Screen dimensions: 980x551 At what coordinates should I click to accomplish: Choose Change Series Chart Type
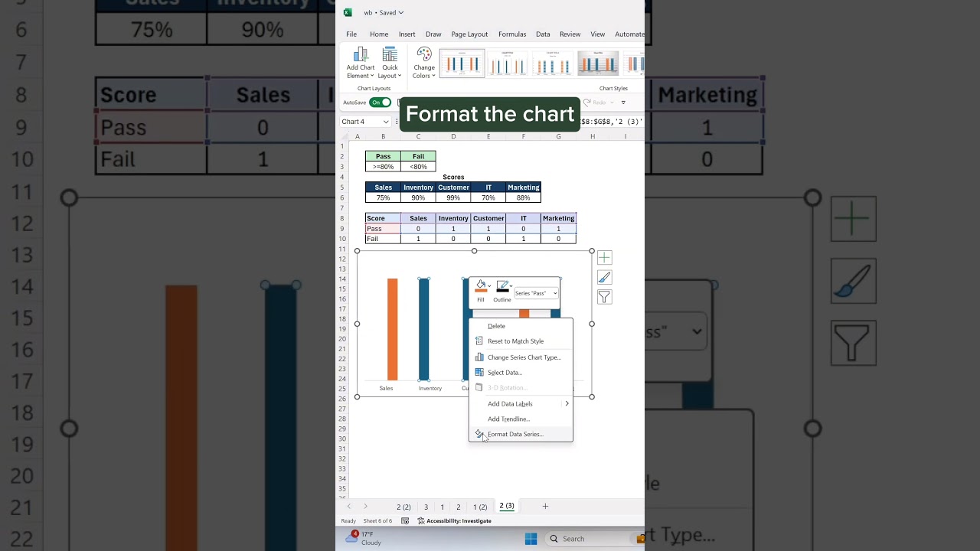coord(521,357)
